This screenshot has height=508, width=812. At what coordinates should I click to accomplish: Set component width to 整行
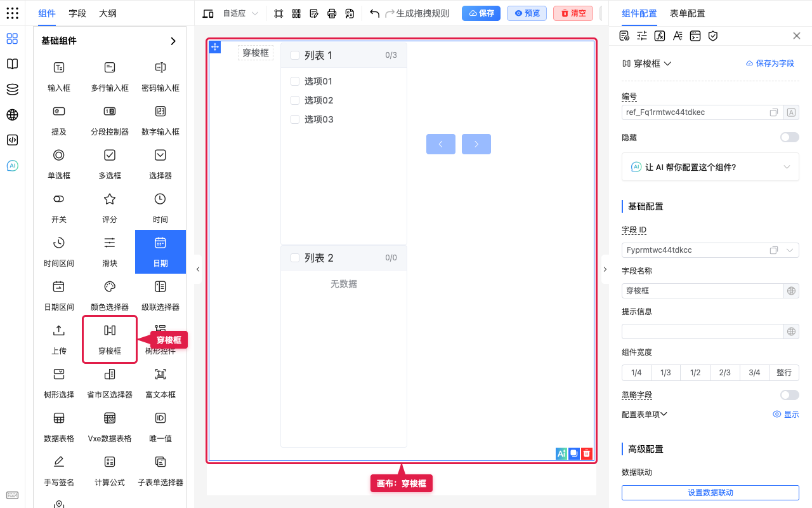(x=784, y=373)
